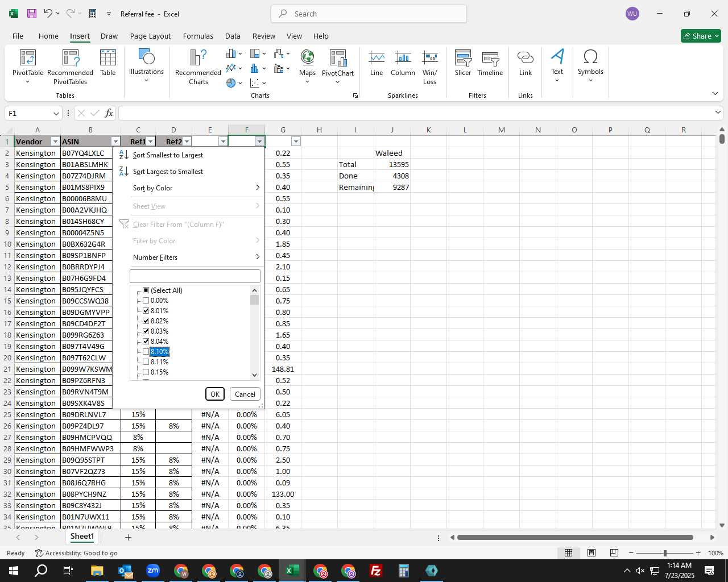
Task: Insert a Column sparkline
Action: click(403, 63)
